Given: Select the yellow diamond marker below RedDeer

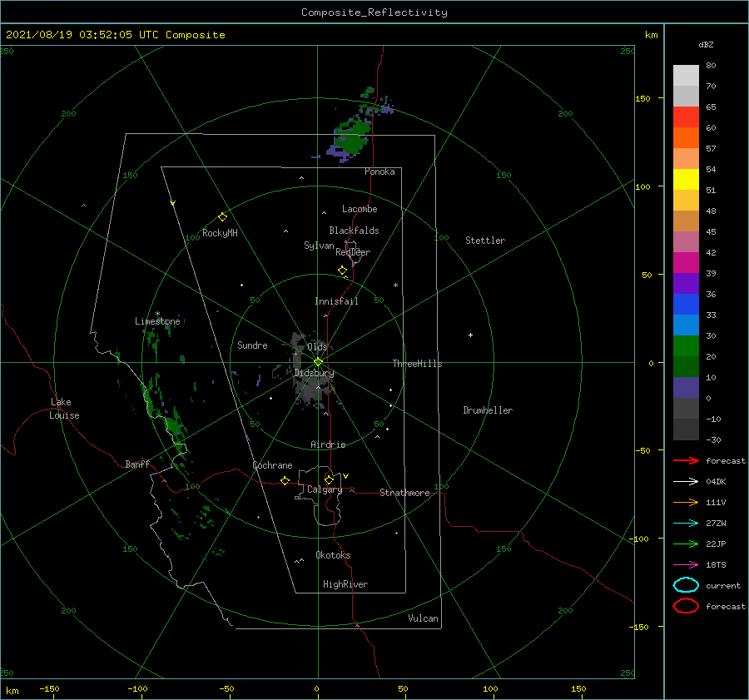Looking at the screenshot, I should [x=342, y=271].
